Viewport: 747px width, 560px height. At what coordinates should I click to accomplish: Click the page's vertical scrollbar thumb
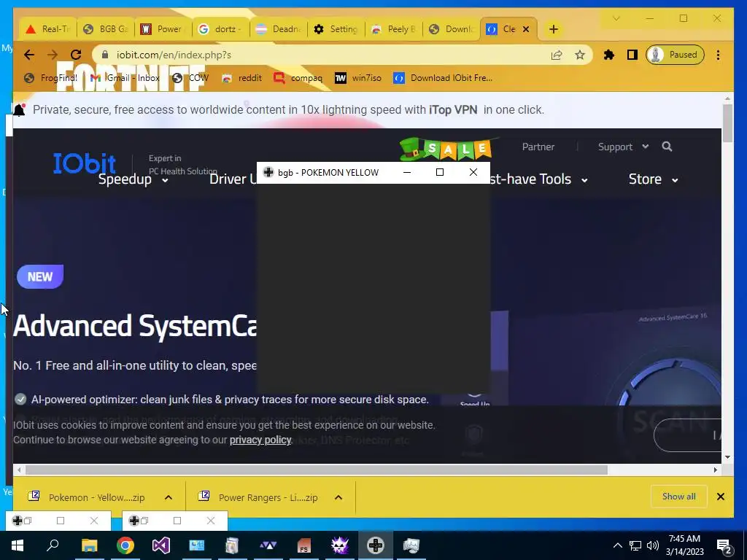[x=727, y=122]
